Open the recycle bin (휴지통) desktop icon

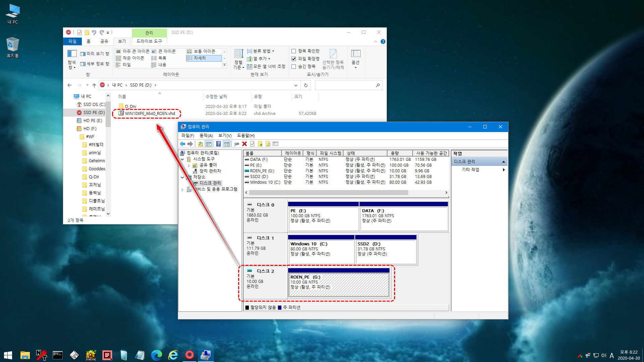coord(13,47)
